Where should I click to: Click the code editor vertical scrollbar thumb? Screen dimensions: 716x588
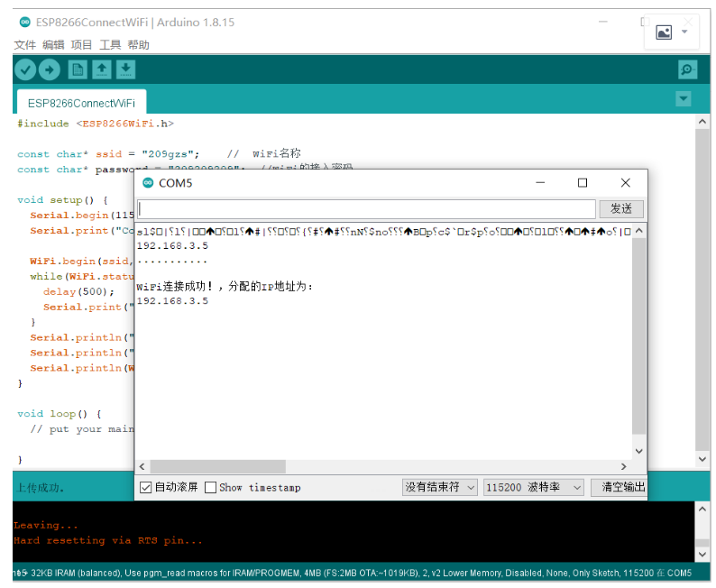coord(702,289)
